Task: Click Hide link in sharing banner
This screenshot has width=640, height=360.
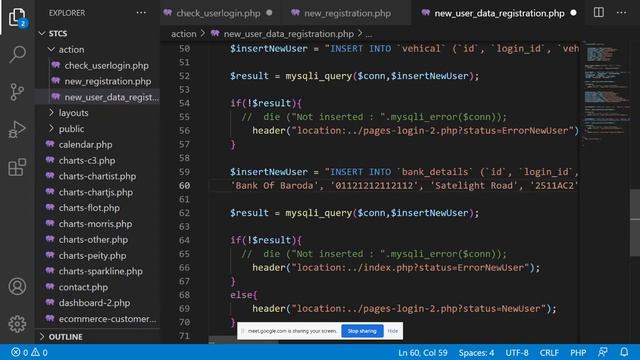Action: point(393,331)
